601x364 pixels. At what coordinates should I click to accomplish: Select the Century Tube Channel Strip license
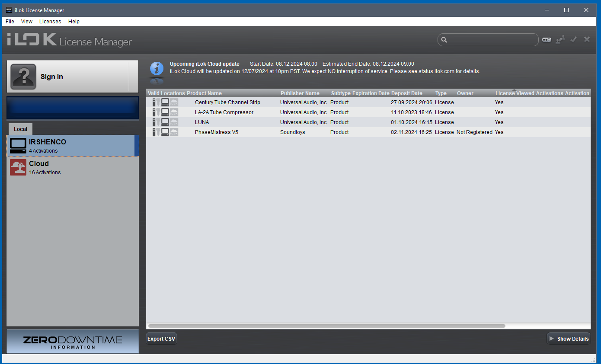tap(228, 102)
